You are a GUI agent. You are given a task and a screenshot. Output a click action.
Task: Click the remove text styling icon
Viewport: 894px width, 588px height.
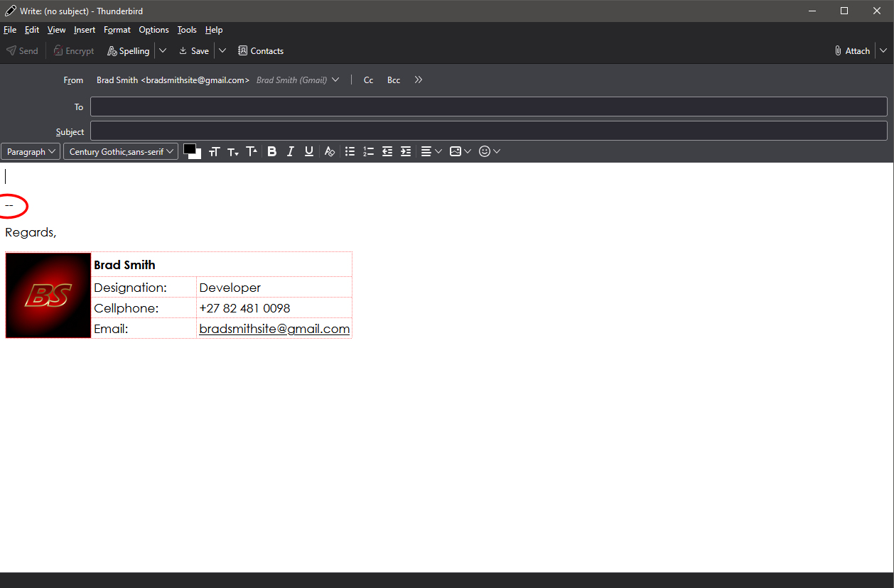coord(329,151)
